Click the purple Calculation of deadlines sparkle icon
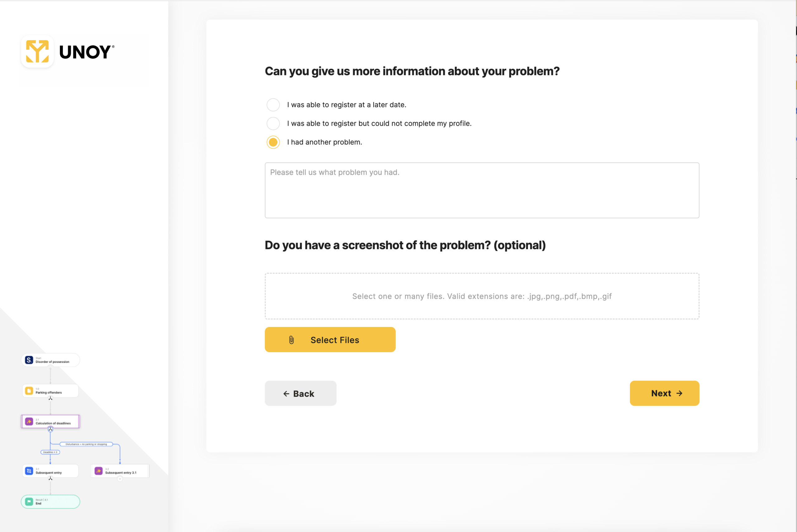This screenshot has width=797, height=532. (29, 422)
